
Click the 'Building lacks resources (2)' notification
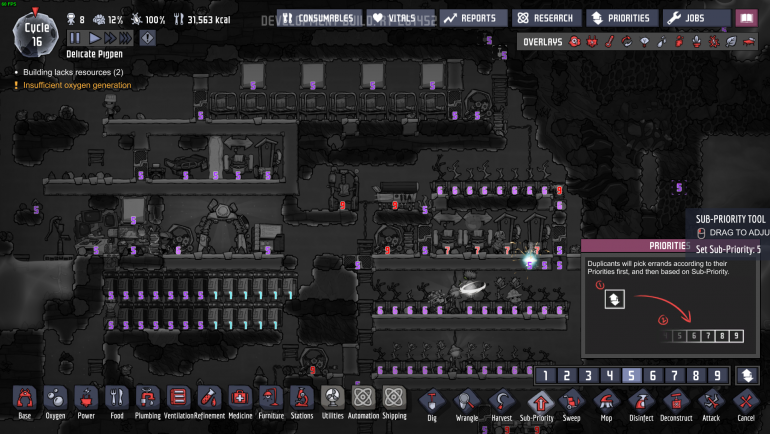(73, 72)
